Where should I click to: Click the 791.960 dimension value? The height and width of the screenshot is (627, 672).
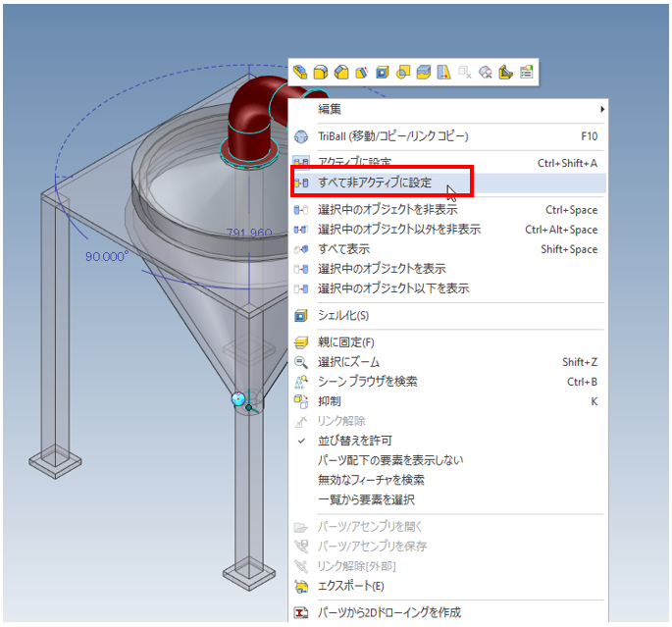[249, 234]
